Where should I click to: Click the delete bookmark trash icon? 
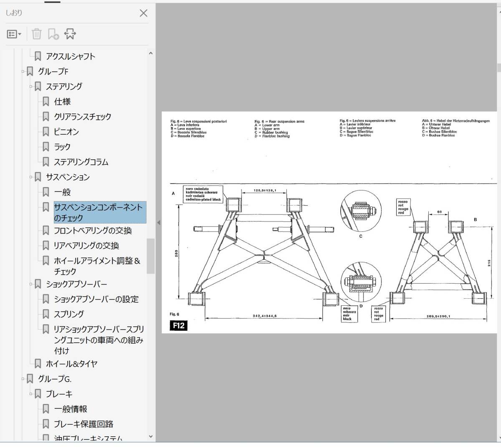click(x=37, y=34)
